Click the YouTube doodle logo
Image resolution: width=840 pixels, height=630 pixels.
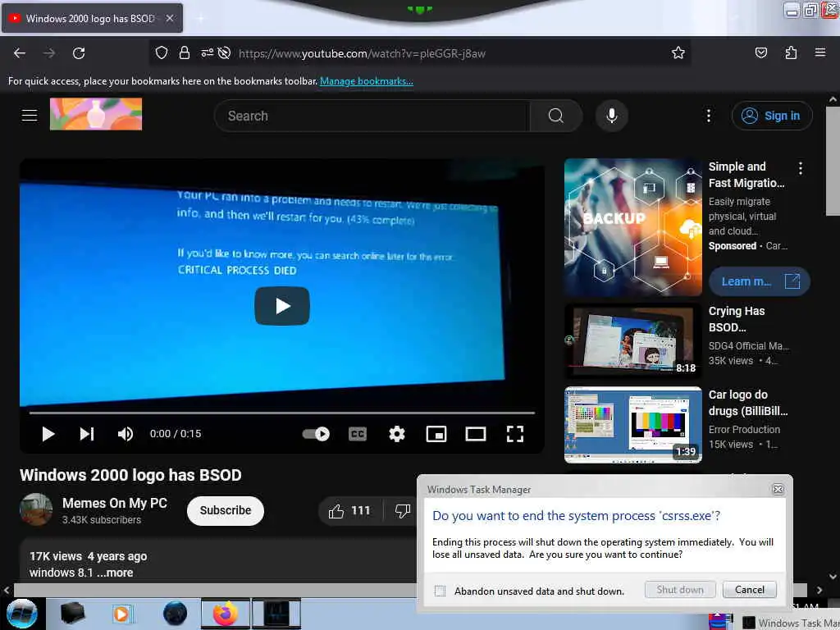96,114
